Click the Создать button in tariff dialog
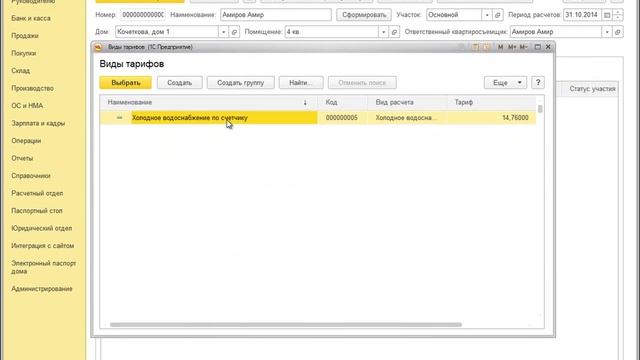Image resolution: width=640 pixels, height=360 pixels. click(x=180, y=83)
